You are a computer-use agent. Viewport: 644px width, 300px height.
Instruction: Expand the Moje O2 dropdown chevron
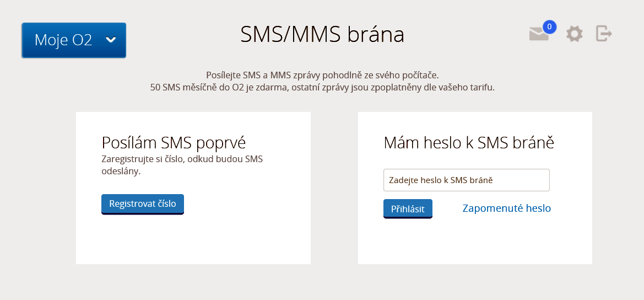[111, 40]
